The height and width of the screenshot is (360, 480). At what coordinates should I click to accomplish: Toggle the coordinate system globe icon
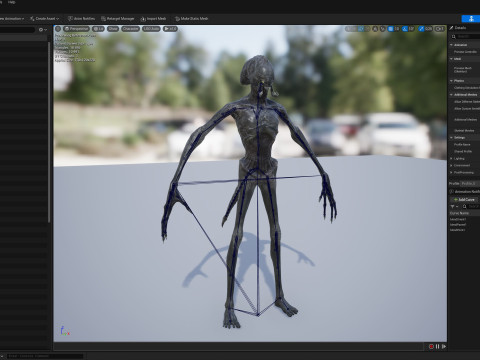(x=375, y=29)
